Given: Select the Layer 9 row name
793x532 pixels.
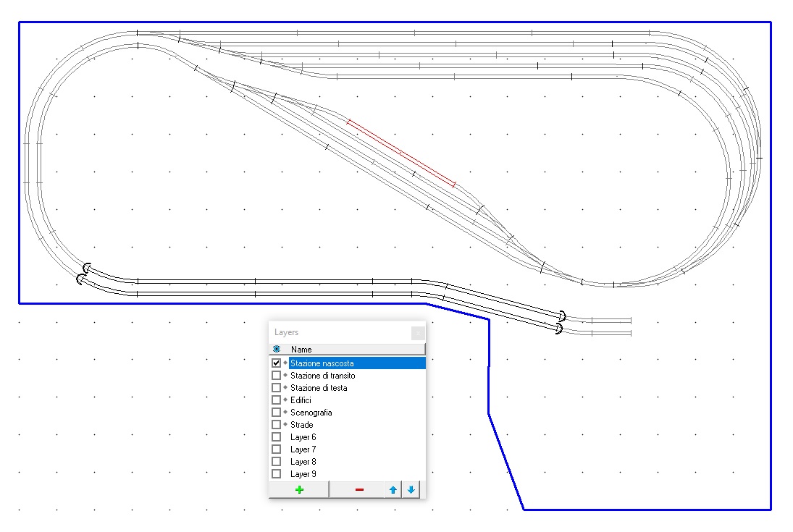Looking at the screenshot, I should point(303,474).
